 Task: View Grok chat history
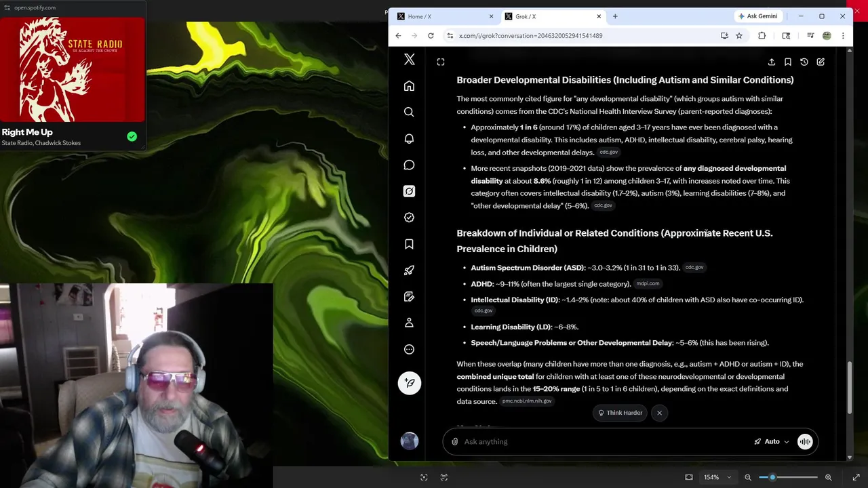tap(804, 62)
